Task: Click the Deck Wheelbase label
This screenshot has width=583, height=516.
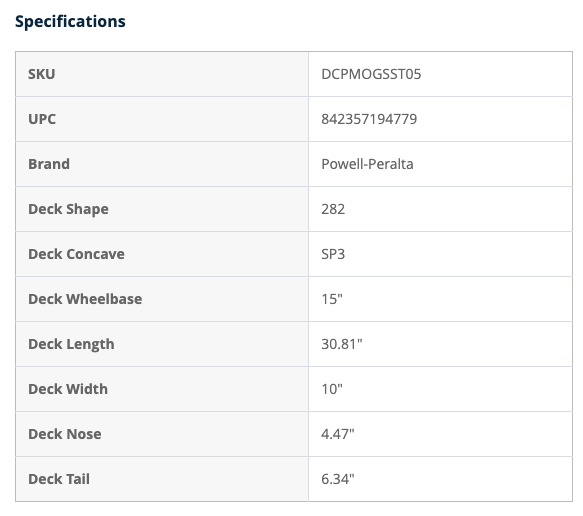Action: [85, 299]
